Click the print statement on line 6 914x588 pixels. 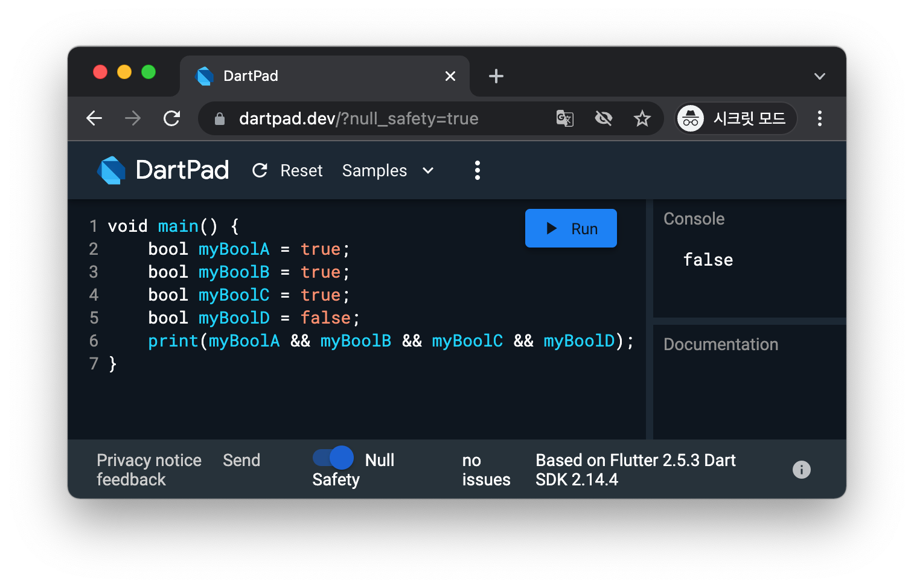point(391,341)
